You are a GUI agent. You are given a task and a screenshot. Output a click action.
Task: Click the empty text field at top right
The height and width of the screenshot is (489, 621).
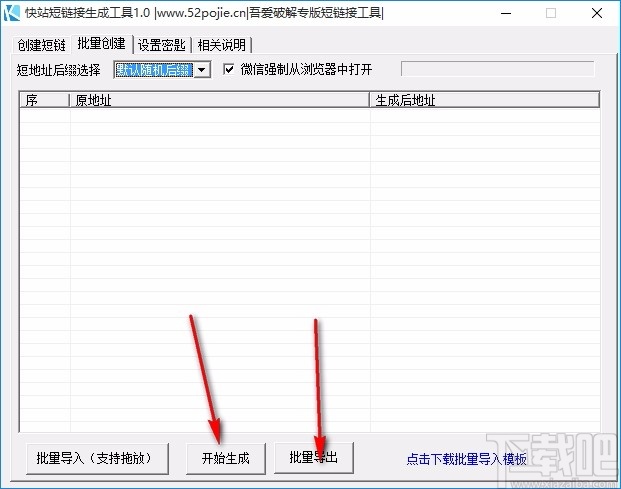tap(497, 69)
